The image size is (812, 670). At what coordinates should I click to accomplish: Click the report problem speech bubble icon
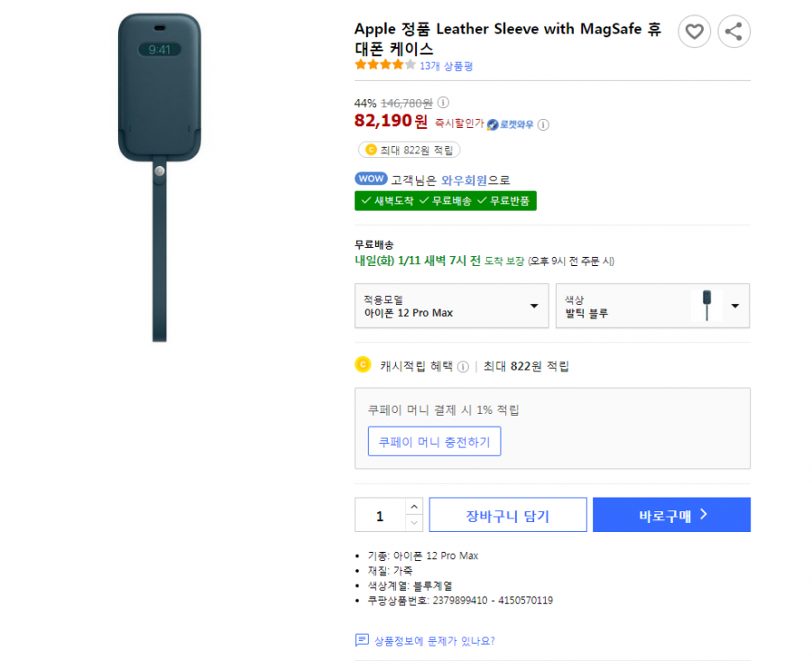pyautogui.click(x=362, y=640)
